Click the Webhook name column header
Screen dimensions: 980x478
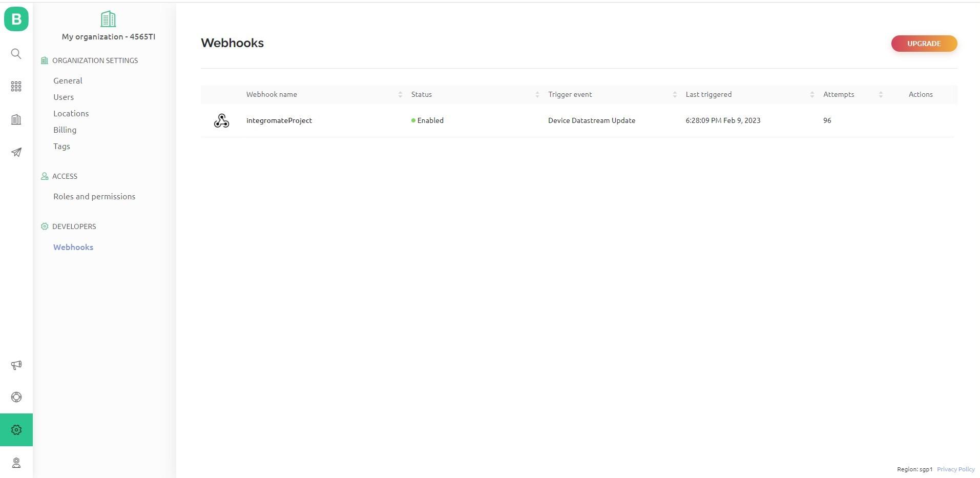(x=272, y=94)
